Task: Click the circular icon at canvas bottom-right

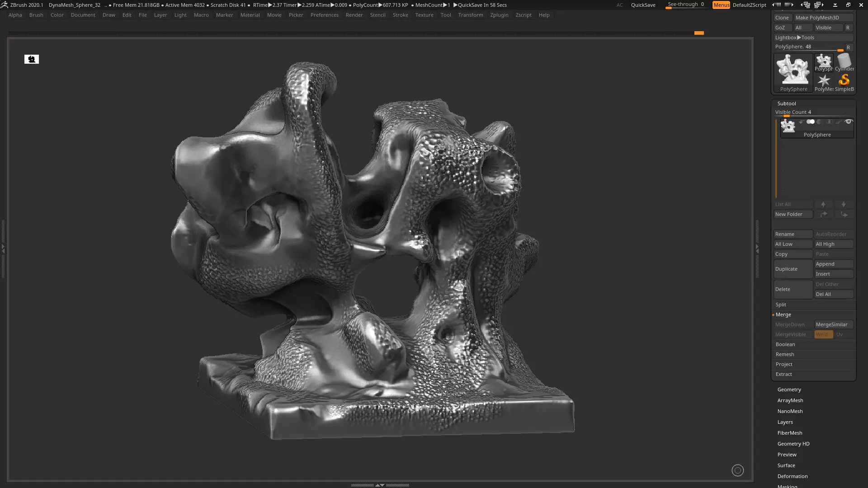Action: tap(737, 470)
